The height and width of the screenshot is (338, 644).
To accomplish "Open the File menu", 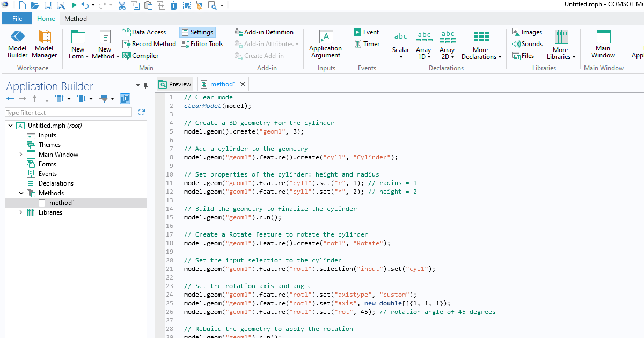I will (x=17, y=19).
